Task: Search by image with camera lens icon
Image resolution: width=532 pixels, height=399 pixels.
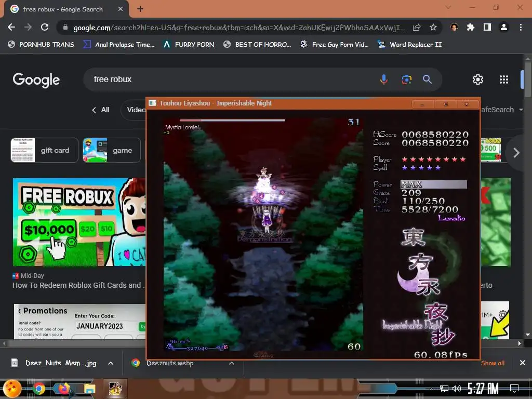Action: (406, 79)
